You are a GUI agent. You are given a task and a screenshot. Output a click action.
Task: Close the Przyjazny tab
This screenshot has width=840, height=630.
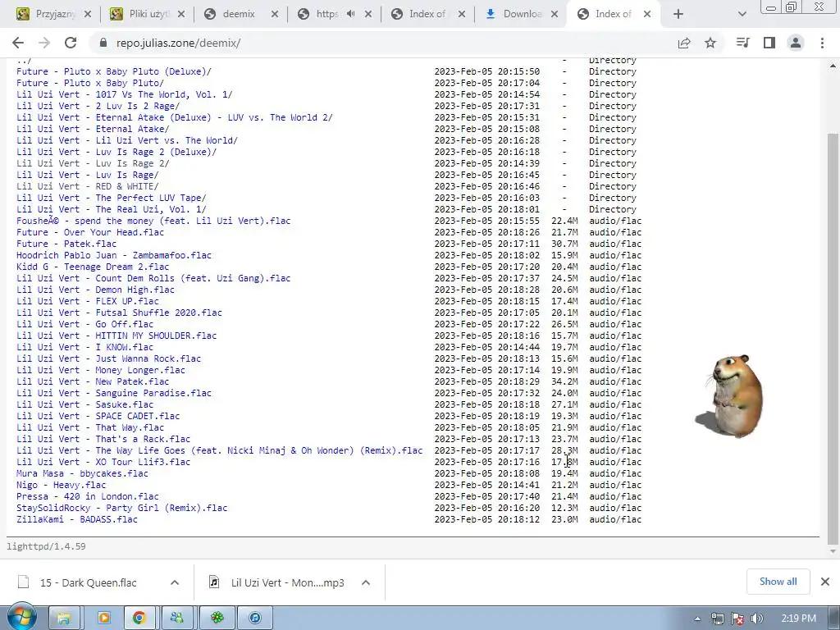[88, 14]
